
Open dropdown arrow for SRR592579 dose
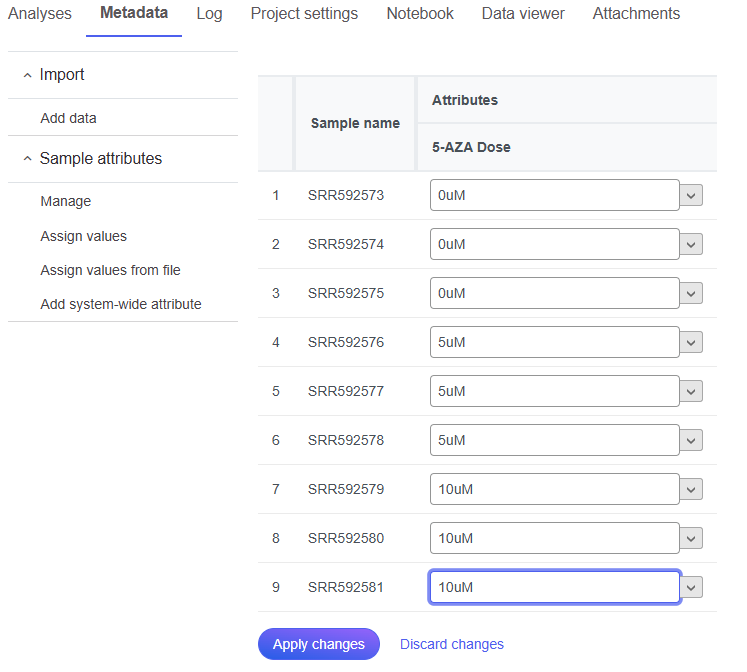coord(691,490)
